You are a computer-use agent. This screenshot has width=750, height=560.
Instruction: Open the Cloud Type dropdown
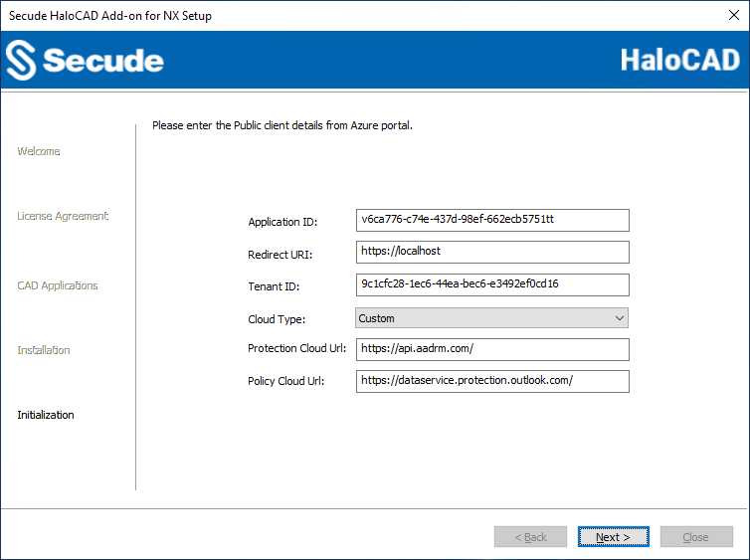(x=492, y=318)
